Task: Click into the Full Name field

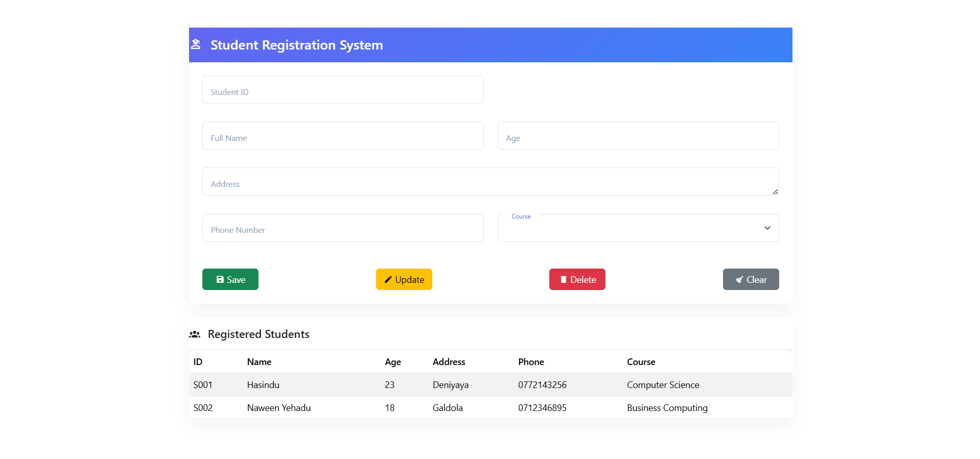Action: click(342, 136)
